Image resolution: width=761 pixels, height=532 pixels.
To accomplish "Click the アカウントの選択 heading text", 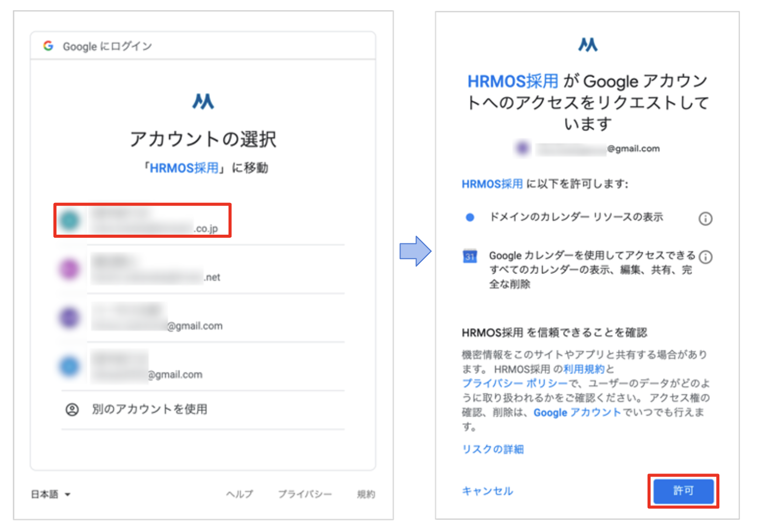I will [203, 139].
